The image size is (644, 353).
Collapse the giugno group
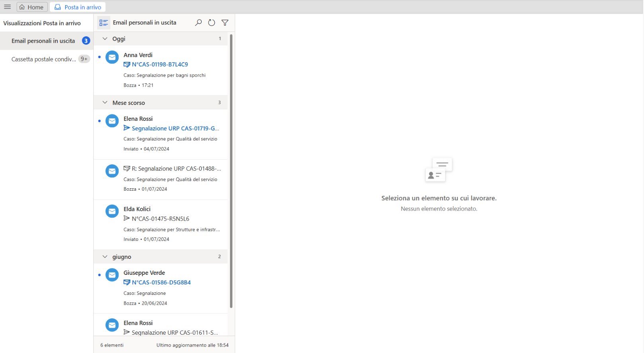(x=105, y=257)
